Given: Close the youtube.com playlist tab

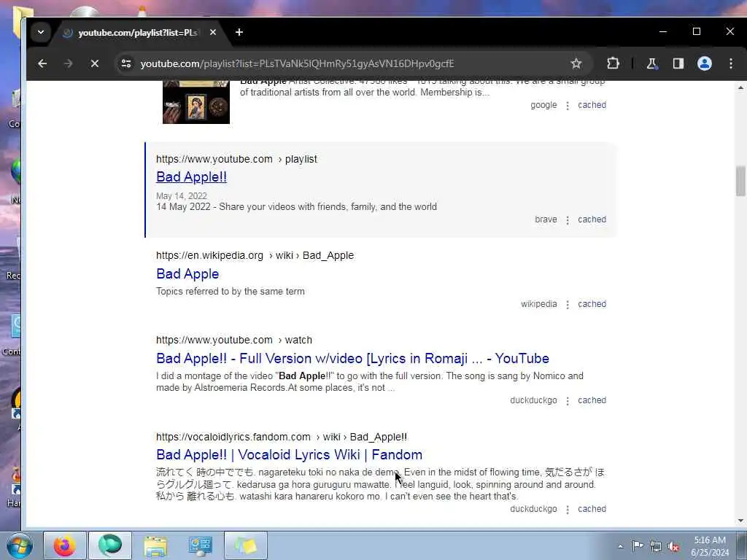Looking at the screenshot, I should click(x=213, y=32).
